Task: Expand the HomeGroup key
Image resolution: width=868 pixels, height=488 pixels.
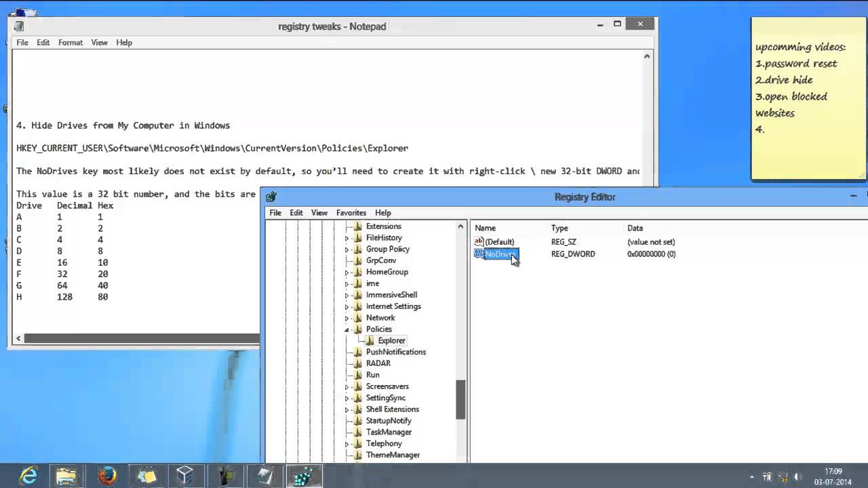Action: coord(347,272)
